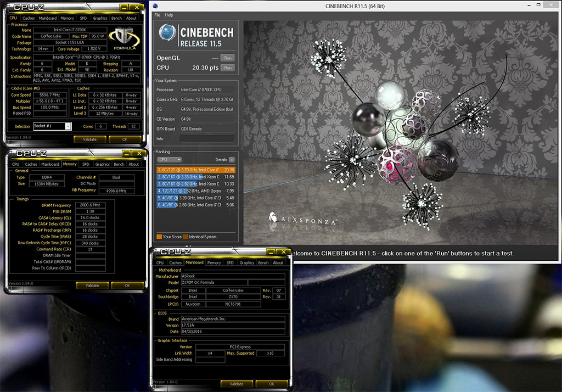The height and width of the screenshot is (392, 562).
Task: Click the "5598.7 MHz" core speed value
Action: 50,95
